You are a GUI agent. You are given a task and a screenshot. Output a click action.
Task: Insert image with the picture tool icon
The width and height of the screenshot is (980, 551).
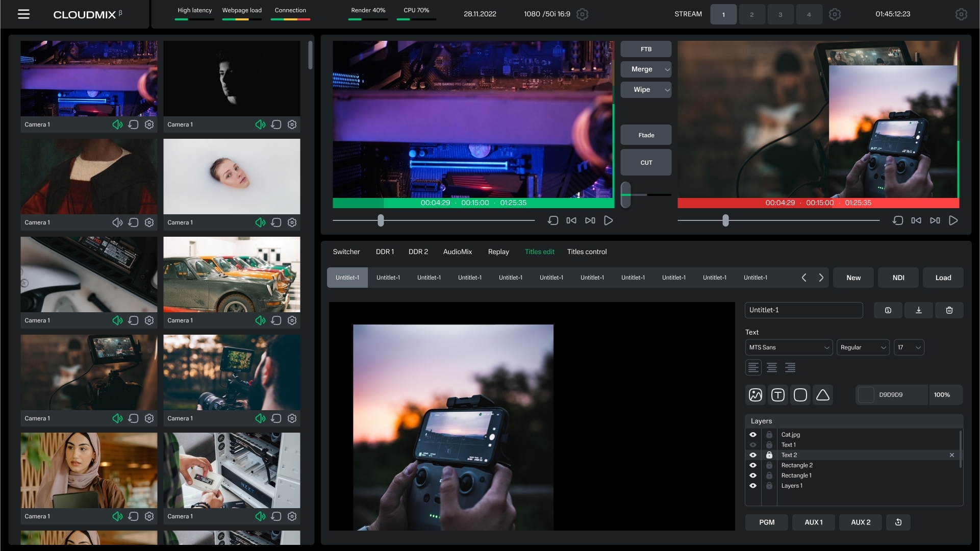tap(755, 395)
